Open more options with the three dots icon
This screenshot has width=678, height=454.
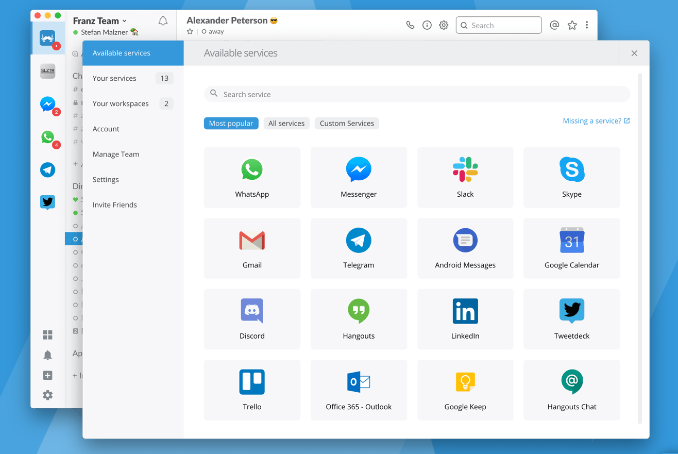point(587,25)
